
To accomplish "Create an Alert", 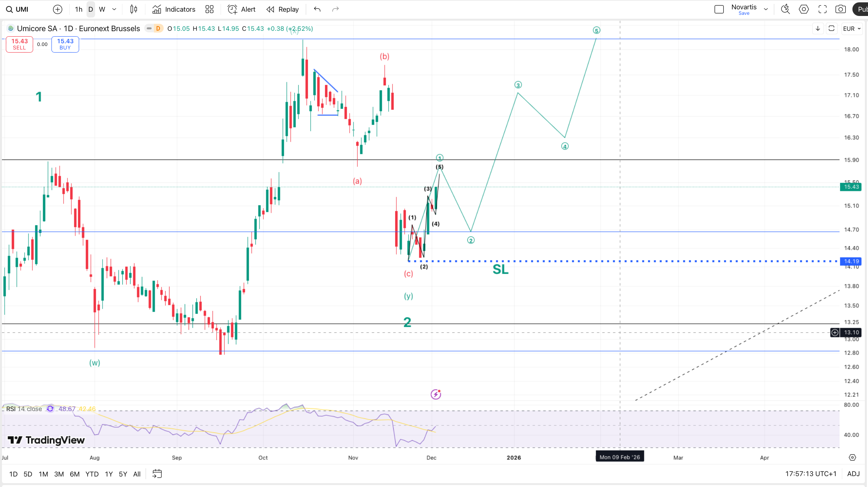I will pyautogui.click(x=242, y=9).
